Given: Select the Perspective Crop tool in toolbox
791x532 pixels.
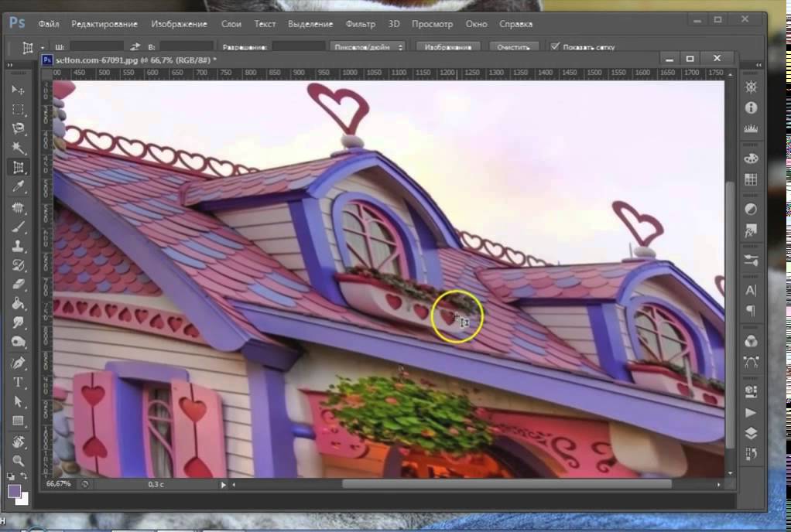Looking at the screenshot, I should [18, 167].
